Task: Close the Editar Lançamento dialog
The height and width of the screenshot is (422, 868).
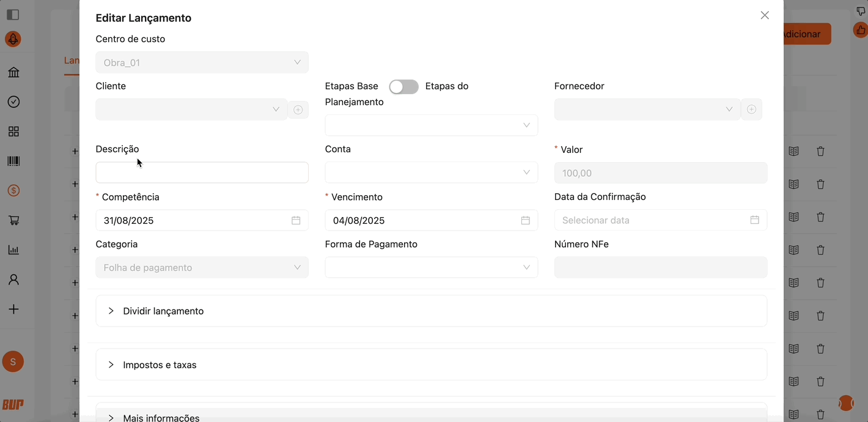Action: pyautogui.click(x=765, y=15)
